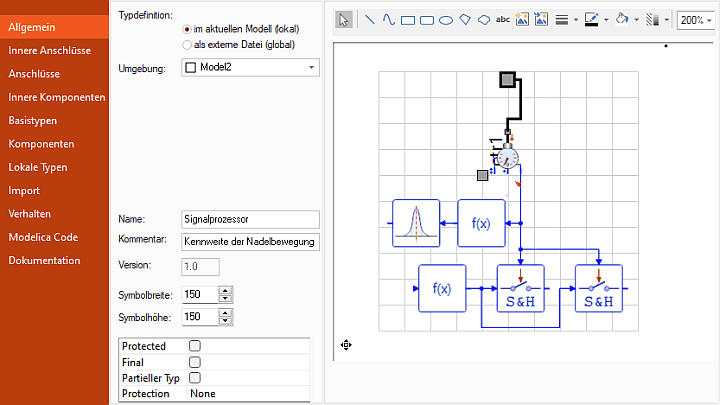
Task: Open the line style dropdown arrow
Action: pos(576,19)
